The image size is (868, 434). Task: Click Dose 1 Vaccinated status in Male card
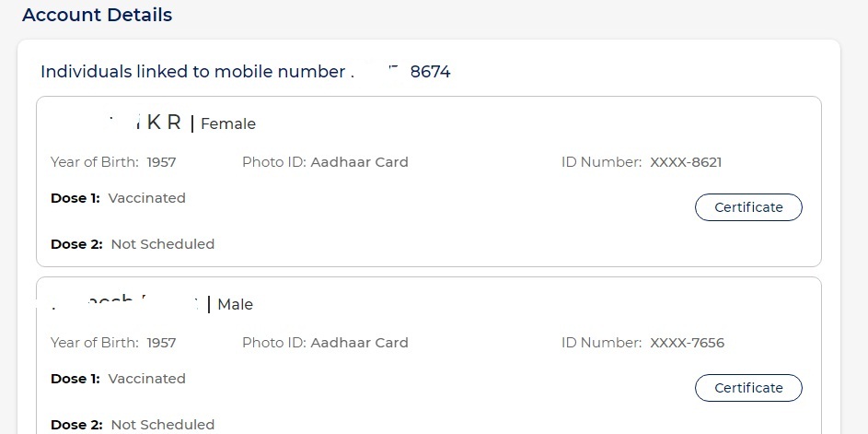tap(146, 379)
